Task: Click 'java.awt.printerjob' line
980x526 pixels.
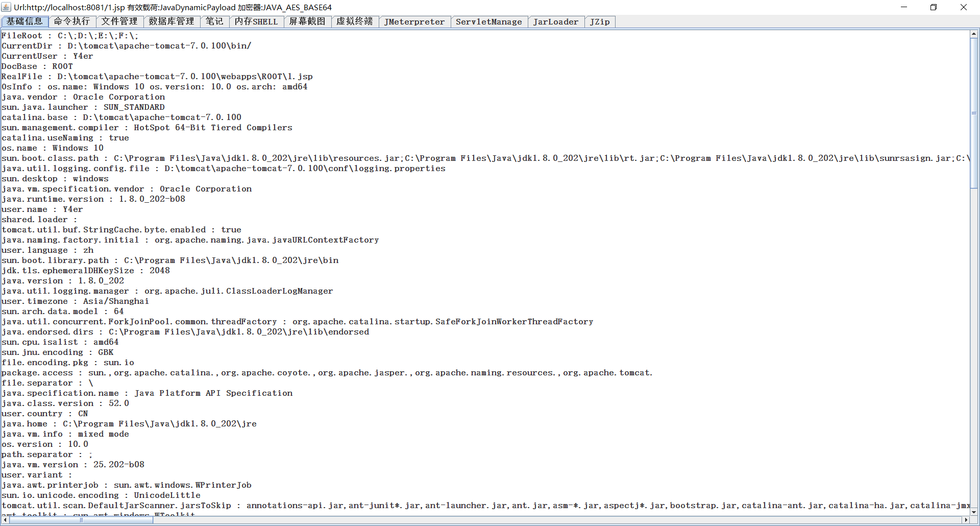Action: [127, 485]
